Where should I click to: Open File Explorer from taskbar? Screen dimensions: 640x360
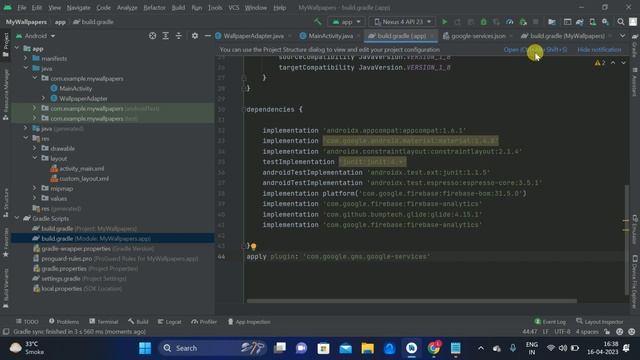(367, 348)
